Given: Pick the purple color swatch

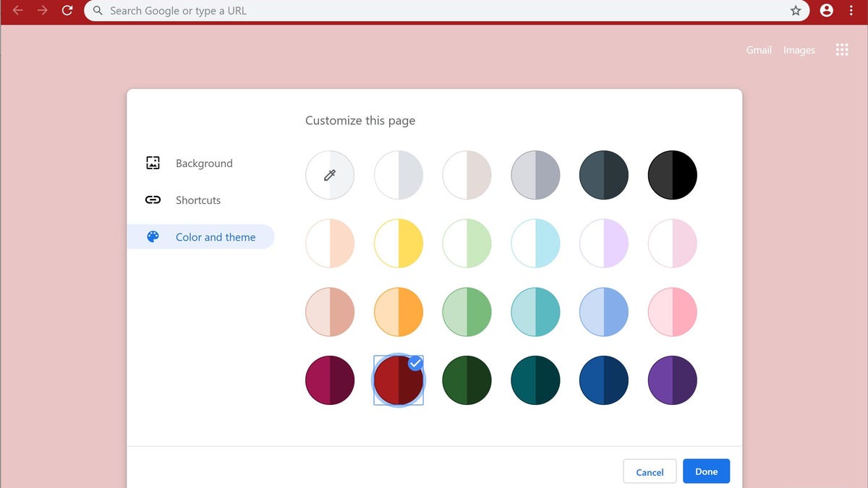Looking at the screenshot, I should coord(672,380).
